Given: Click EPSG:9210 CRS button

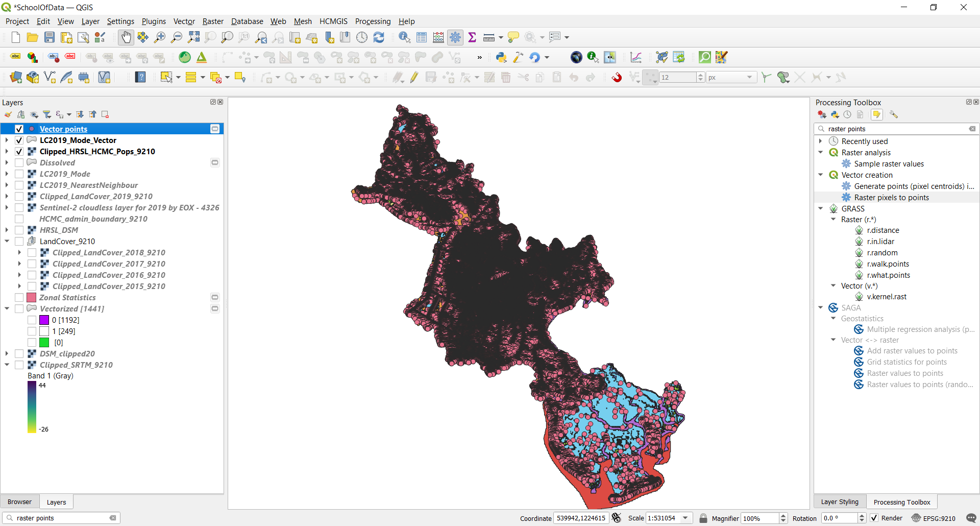Looking at the screenshot, I should coord(934,518).
